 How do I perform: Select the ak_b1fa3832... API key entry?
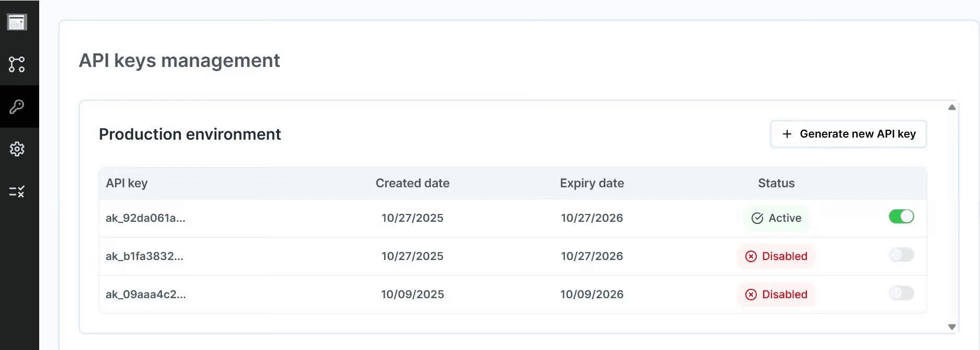point(144,256)
